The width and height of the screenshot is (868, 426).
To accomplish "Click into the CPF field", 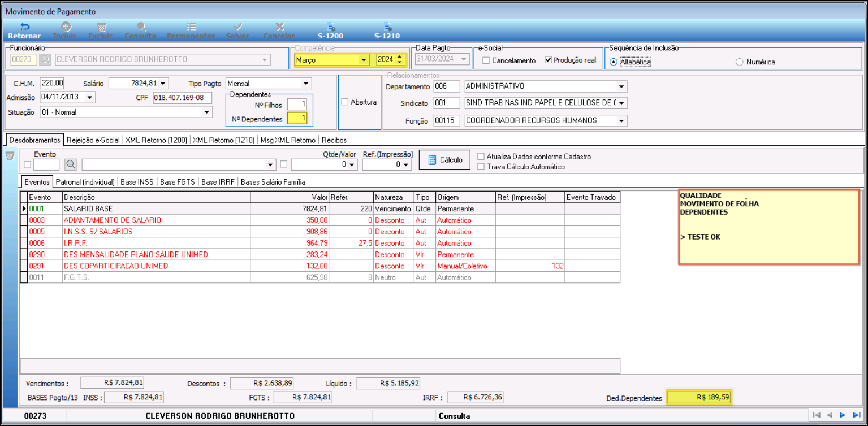I will point(183,98).
